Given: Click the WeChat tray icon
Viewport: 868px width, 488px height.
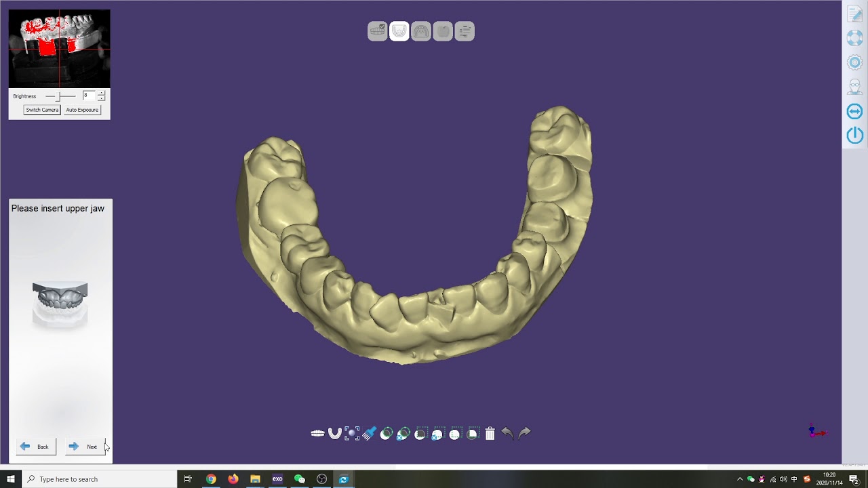Looking at the screenshot, I should tap(751, 479).
